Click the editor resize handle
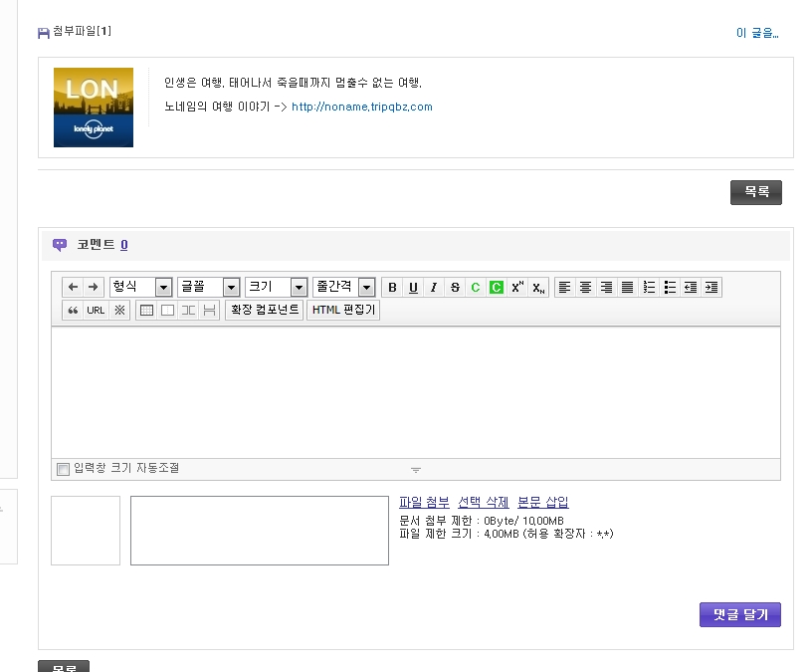This screenshot has width=810, height=672. 416,470
